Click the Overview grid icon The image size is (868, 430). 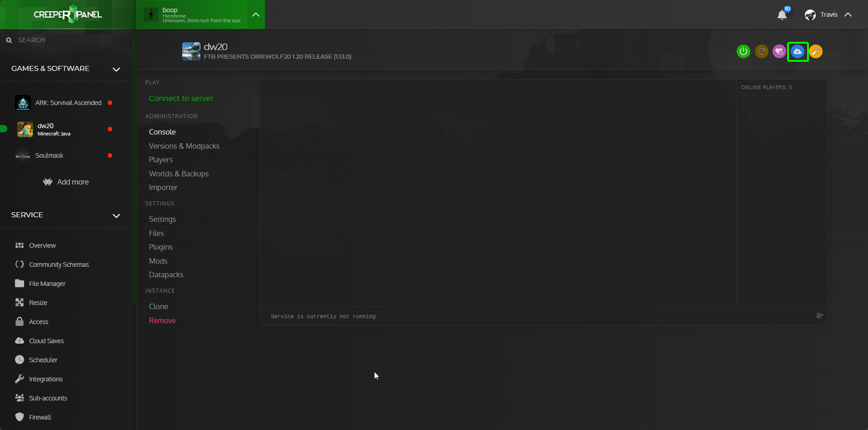coord(20,245)
